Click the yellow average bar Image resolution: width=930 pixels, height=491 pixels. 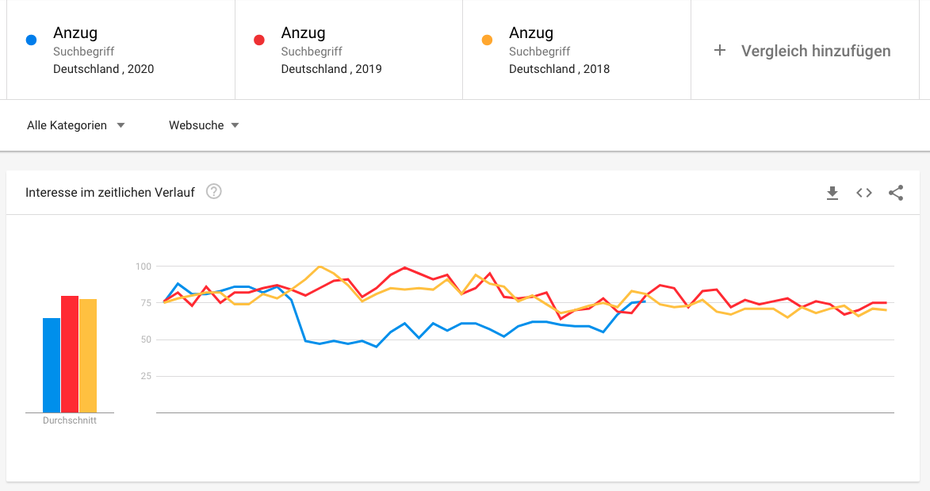(x=88, y=356)
